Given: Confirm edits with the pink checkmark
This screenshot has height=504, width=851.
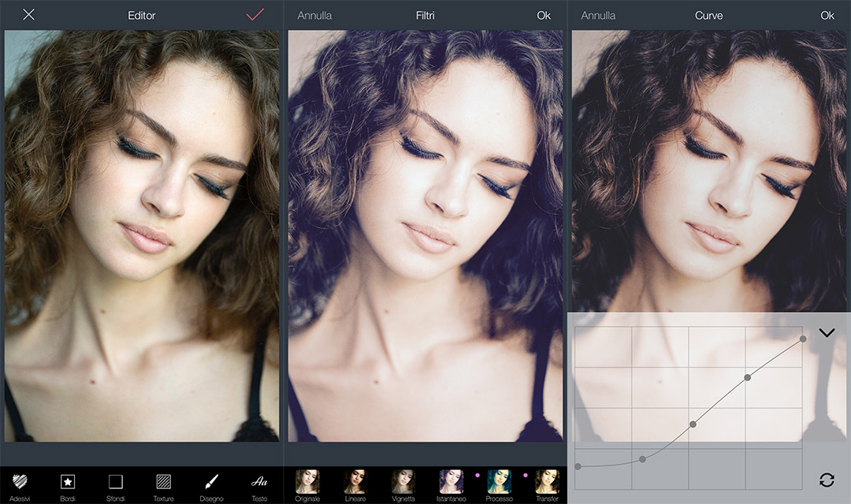Looking at the screenshot, I should click(x=254, y=14).
